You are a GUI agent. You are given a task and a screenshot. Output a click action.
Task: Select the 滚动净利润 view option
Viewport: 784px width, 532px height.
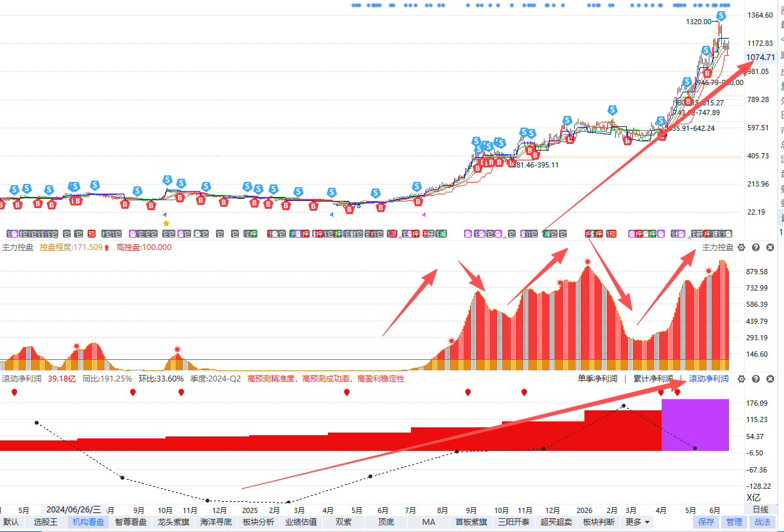[709, 379]
